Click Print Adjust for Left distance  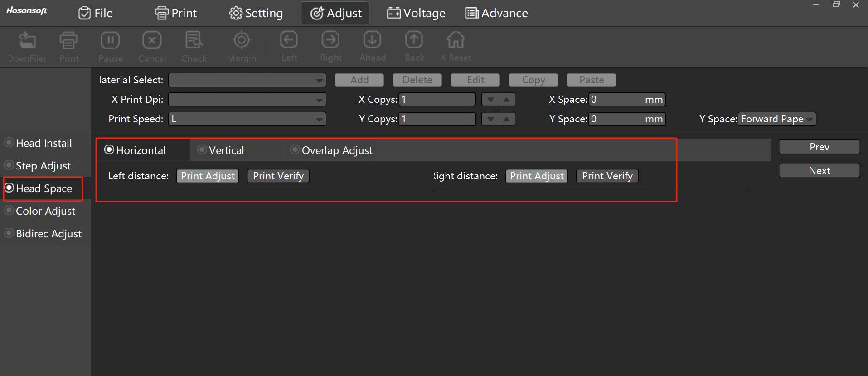[x=208, y=176]
